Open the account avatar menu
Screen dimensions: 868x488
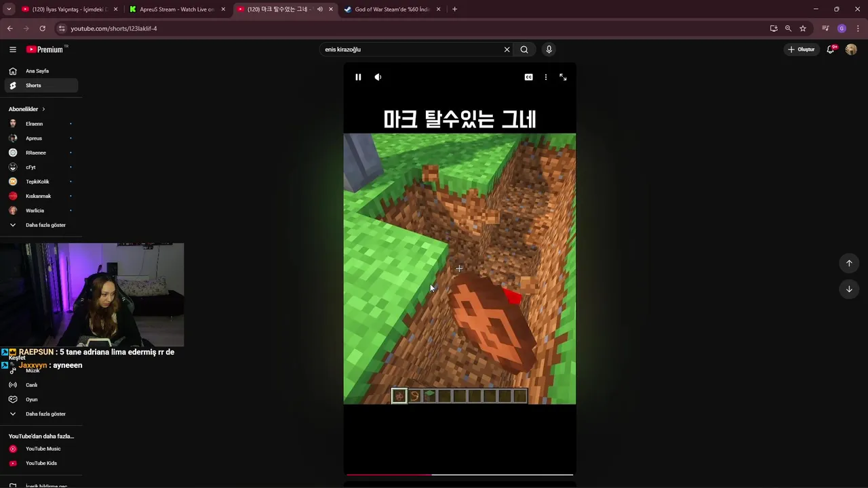851,49
